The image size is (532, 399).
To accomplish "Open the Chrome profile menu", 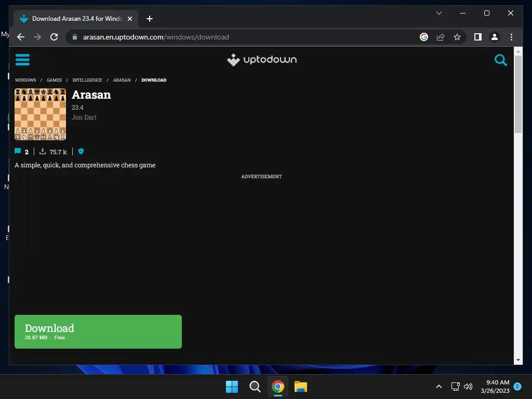I will click(x=495, y=37).
